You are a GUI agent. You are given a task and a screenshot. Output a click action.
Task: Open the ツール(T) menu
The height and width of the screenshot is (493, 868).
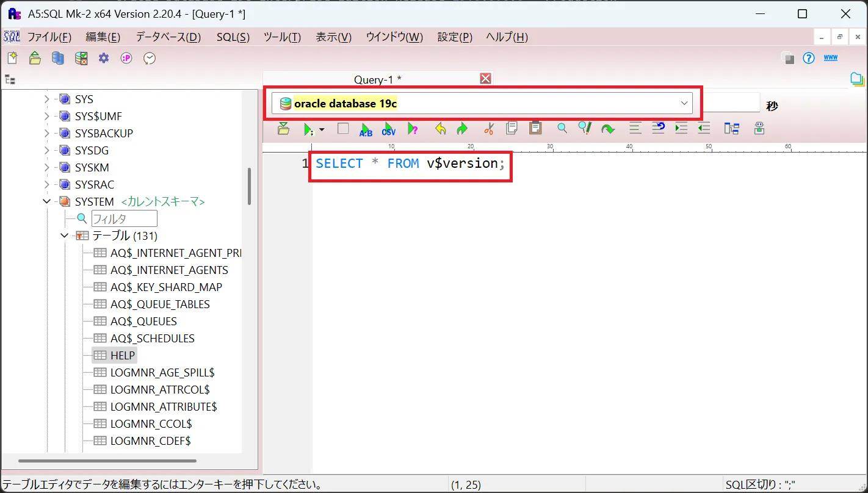(x=282, y=37)
